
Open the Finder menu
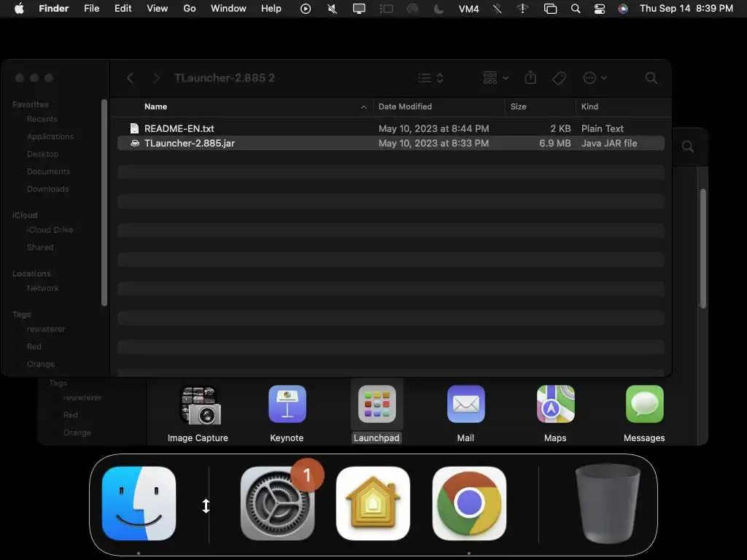[x=53, y=9]
